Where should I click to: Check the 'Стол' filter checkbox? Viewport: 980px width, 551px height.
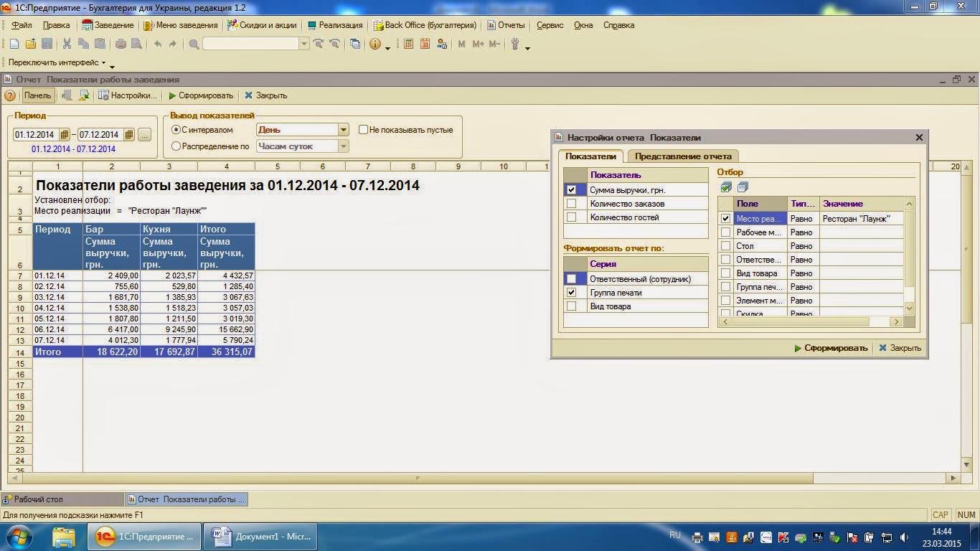point(726,246)
